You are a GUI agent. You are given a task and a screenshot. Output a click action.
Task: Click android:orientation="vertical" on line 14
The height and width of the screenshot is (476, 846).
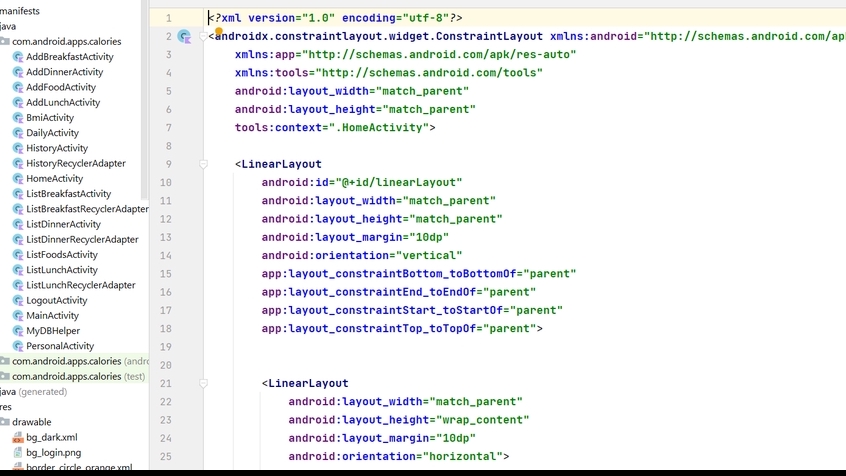pos(362,255)
